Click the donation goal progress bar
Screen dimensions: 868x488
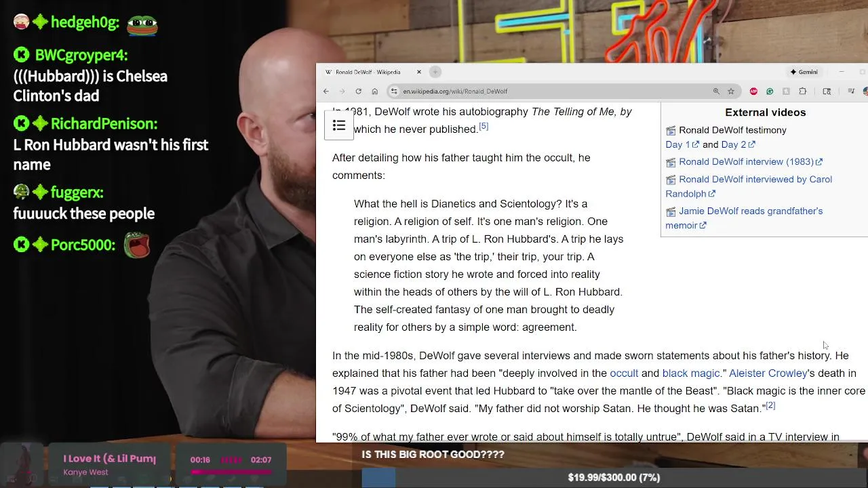click(614, 478)
